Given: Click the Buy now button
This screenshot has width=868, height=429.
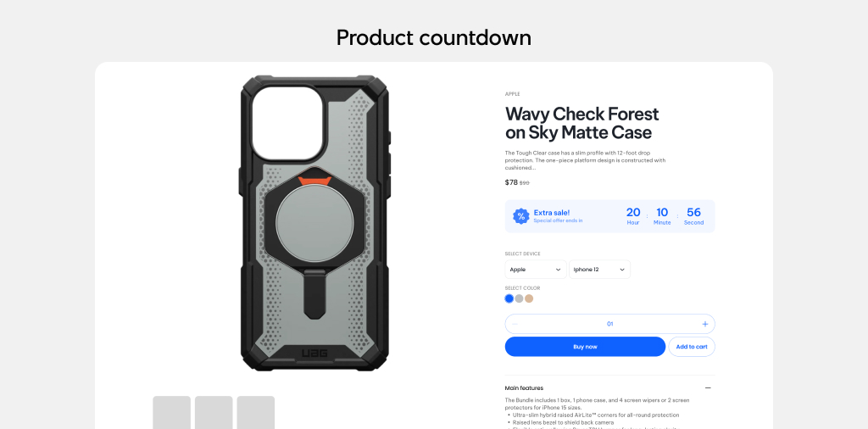Looking at the screenshot, I should point(585,347).
